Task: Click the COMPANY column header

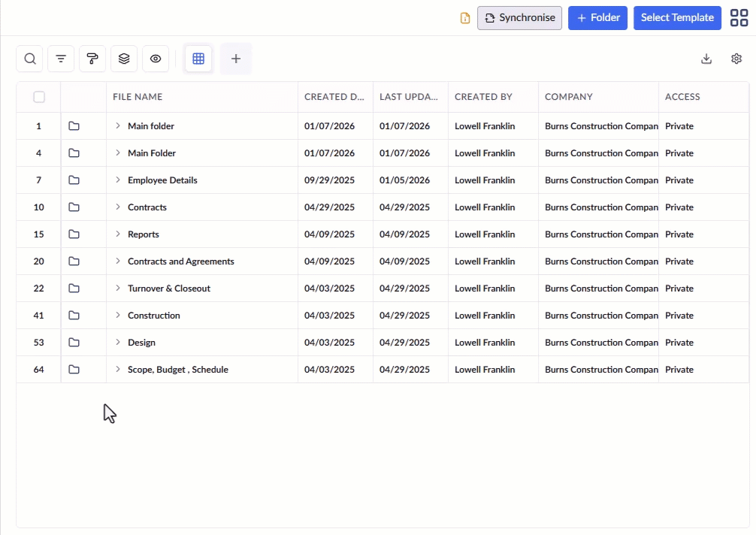Action: (598, 97)
